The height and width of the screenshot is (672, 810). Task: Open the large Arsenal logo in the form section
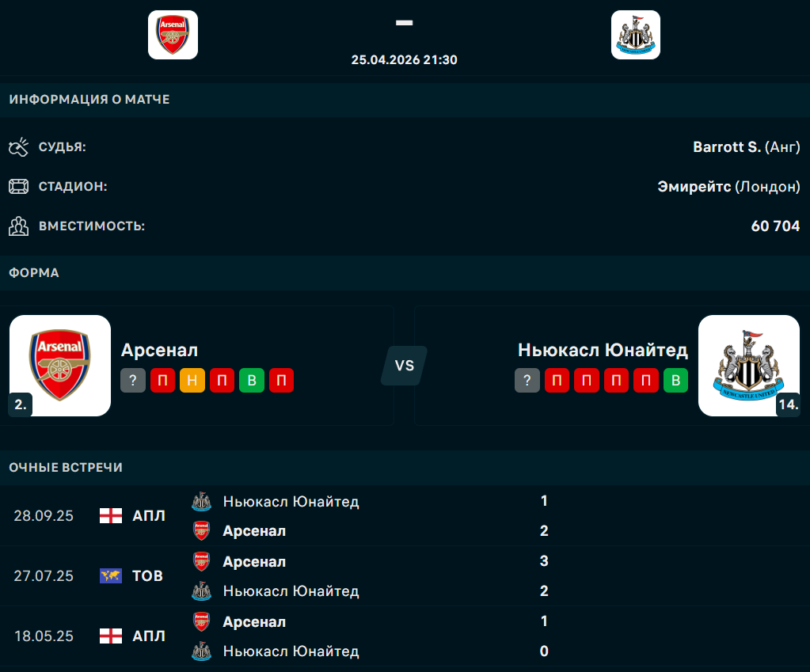coord(60,366)
